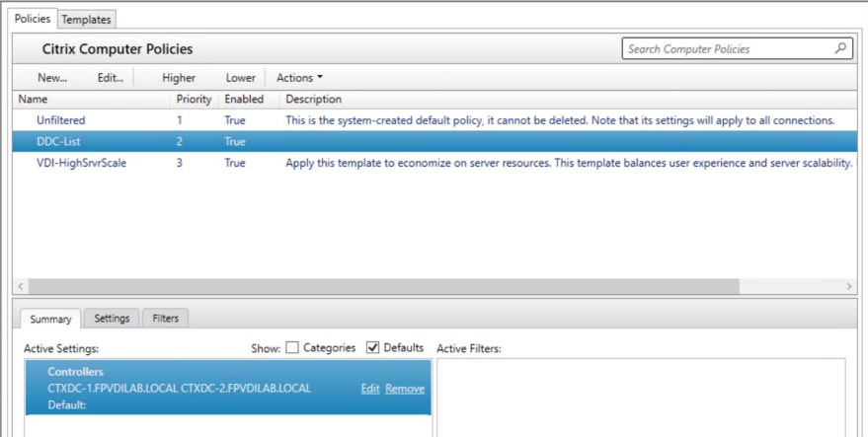Click the horizontal scrollbar thumb
This screenshot has width=868, height=437.
pos(383,286)
